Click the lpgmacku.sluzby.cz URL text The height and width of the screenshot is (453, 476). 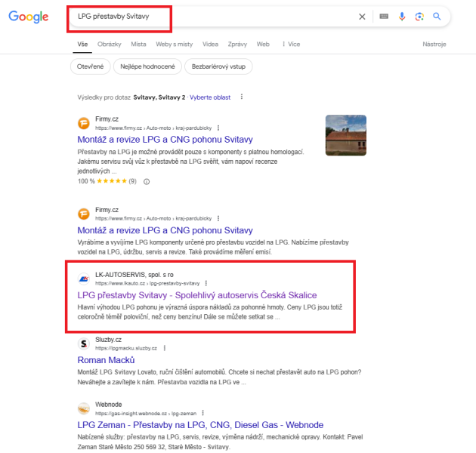coord(126,348)
